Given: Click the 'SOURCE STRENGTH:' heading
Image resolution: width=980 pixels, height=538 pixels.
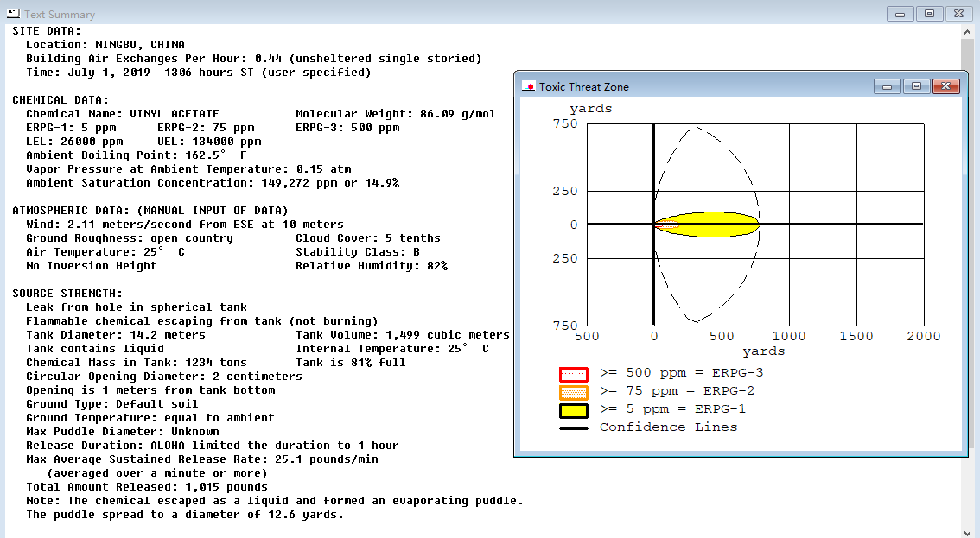Looking at the screenshot, I should point(67,293).
